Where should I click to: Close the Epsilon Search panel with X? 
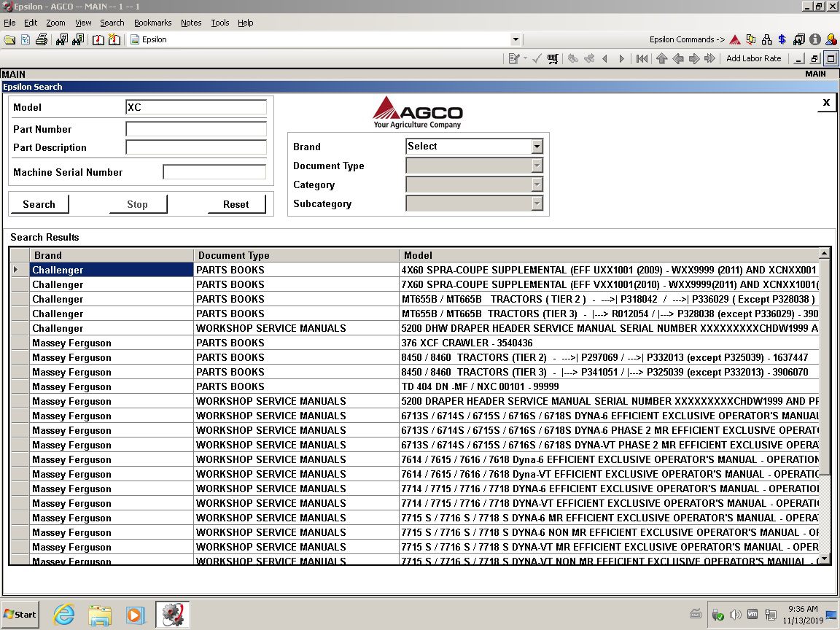826,102
